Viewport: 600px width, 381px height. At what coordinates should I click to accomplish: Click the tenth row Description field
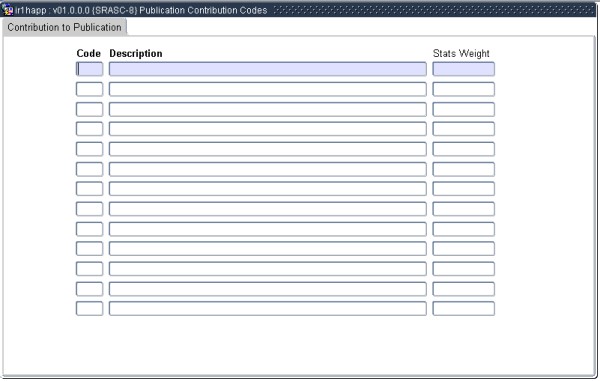(x=267, y=249)
